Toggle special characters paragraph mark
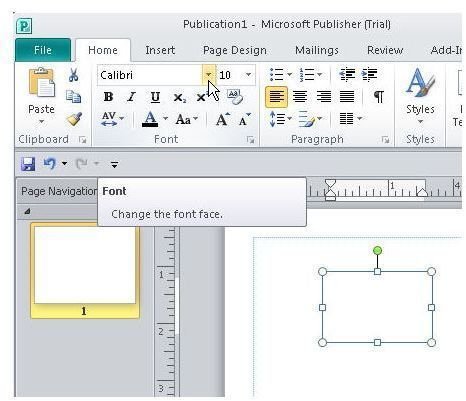The image size is (466, 401). [379, 97]
